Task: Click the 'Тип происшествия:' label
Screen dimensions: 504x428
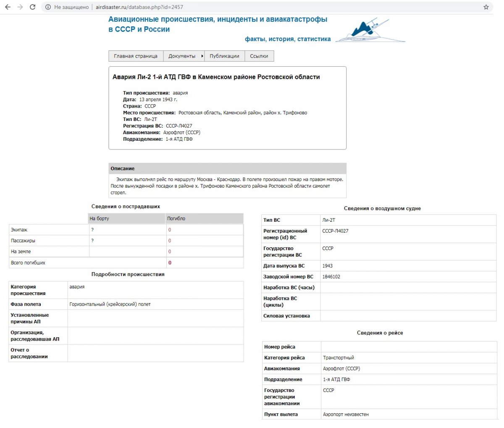Action: click(x=147, y=93)
